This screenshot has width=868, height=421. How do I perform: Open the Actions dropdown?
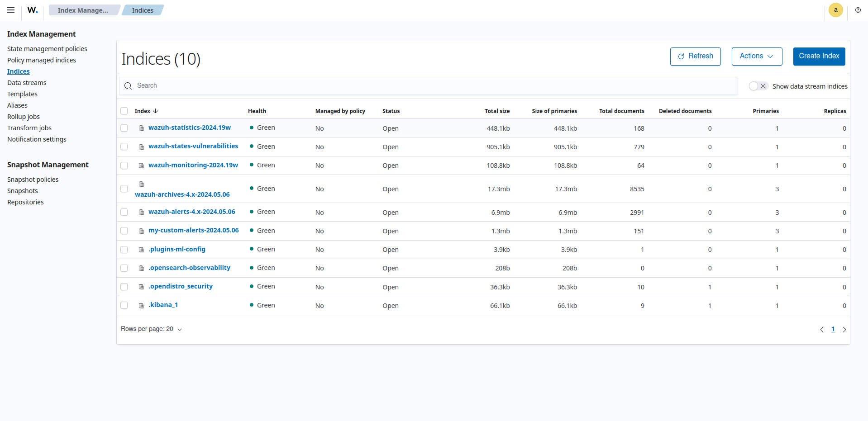pos(756,56)
